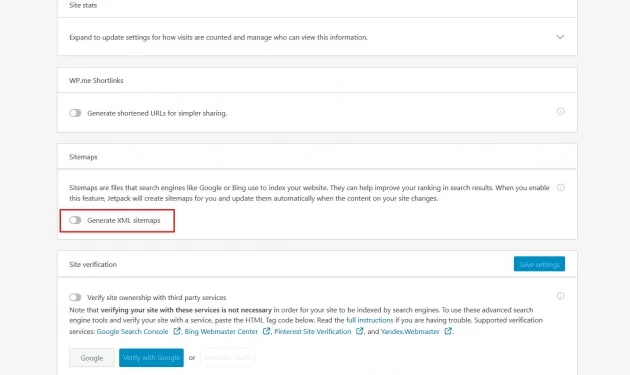Click the faded manual verify button after 'or'
Viewport: 630px width, 375px height.
pyautogui.click(x=228, y=358)
